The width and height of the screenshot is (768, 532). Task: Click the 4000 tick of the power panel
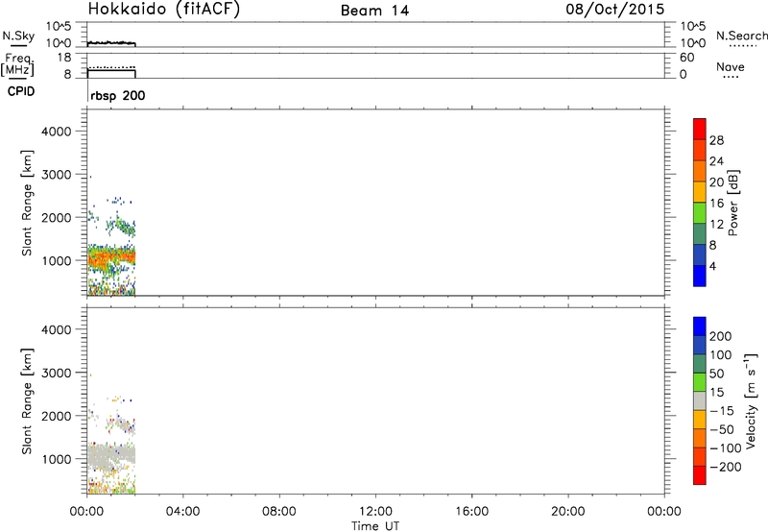(57, 132)
